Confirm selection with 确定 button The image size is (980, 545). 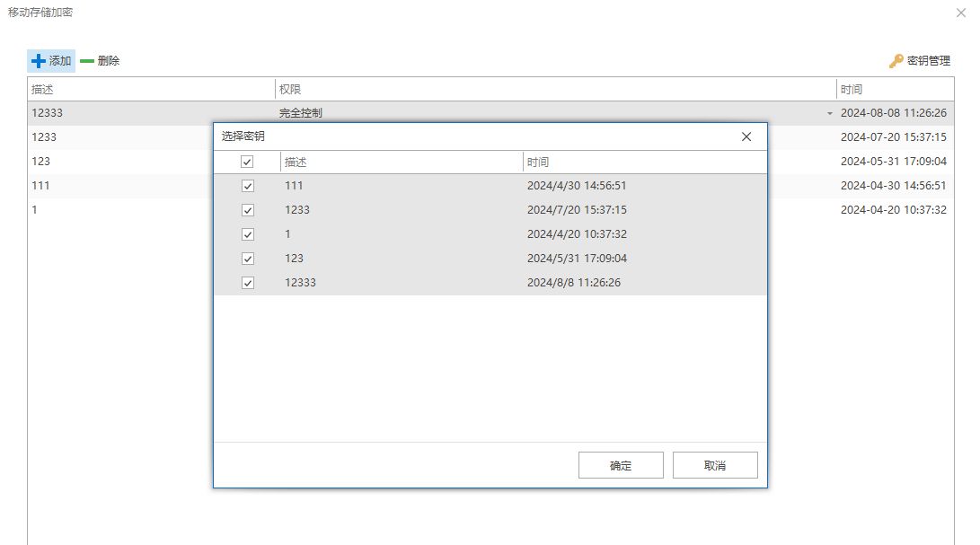pyautogui.click(x=621, y=465)
